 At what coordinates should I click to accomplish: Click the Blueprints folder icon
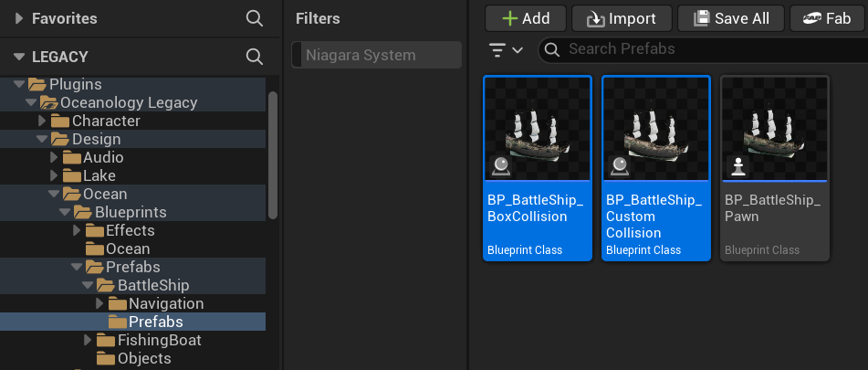click(x=83, y=212)
